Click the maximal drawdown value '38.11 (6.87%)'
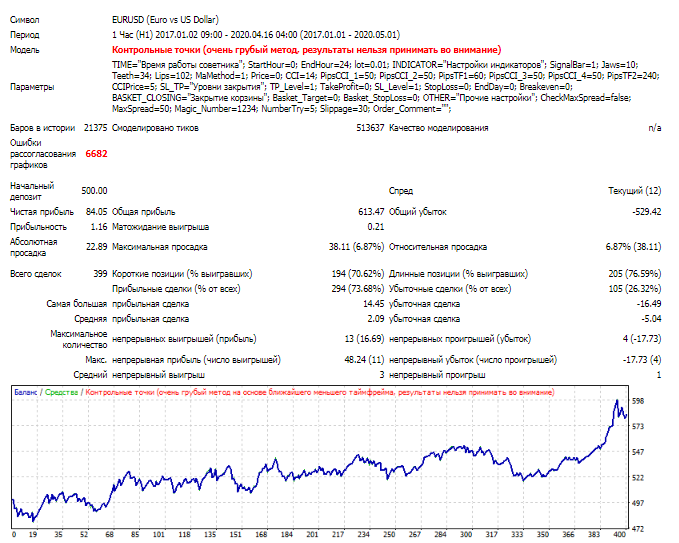 click(356, 247)
